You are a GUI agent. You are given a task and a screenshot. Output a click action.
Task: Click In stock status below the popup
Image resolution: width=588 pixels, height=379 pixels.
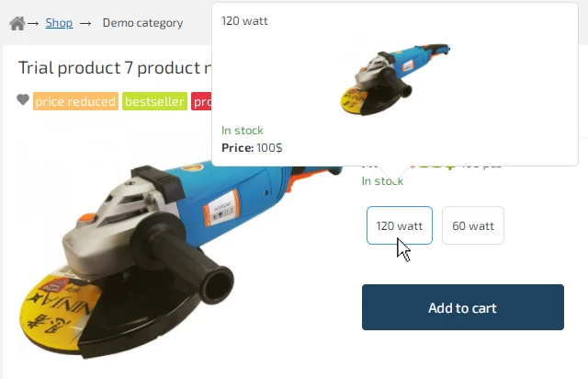pyautogui.click(x=382, y=181)
